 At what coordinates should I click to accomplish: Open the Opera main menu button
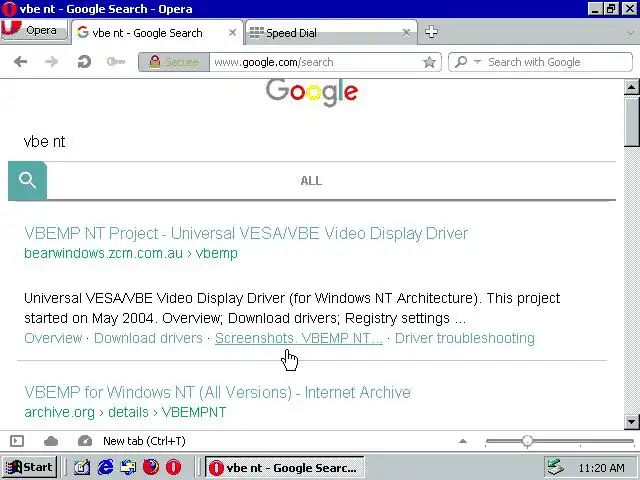tap(34, 30)
